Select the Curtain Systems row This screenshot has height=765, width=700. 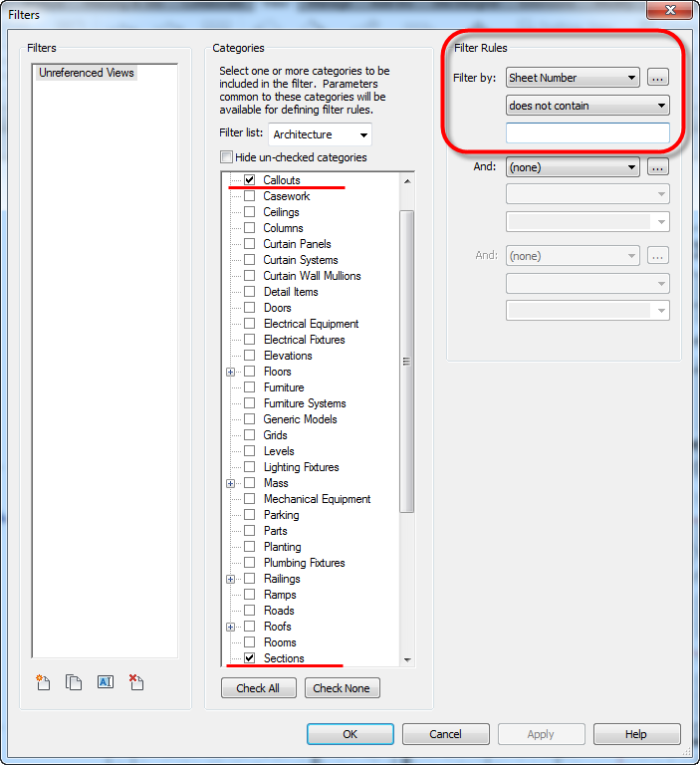coord(301,260)
